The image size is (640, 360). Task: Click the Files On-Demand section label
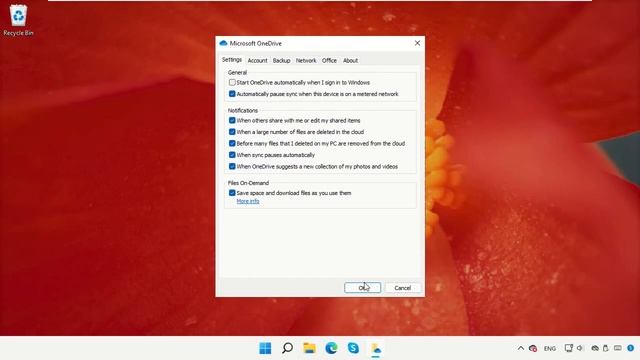click(248, 183)
